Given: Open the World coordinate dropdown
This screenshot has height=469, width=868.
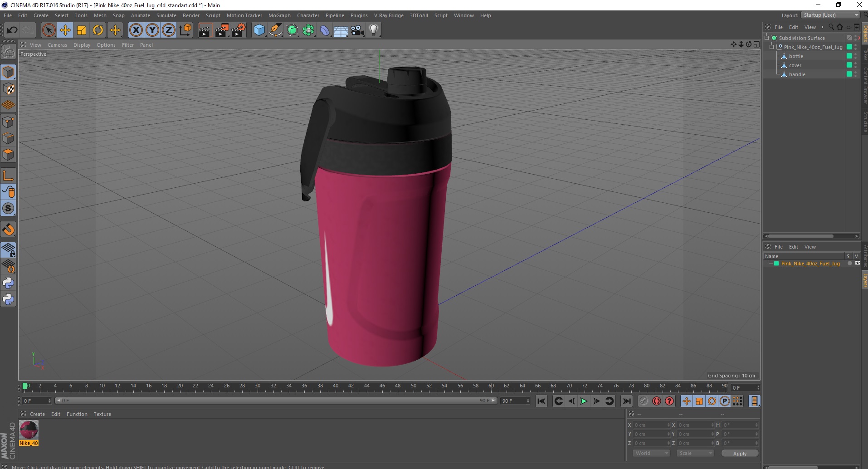Looking at the screenshot, I should coord(651,453).
